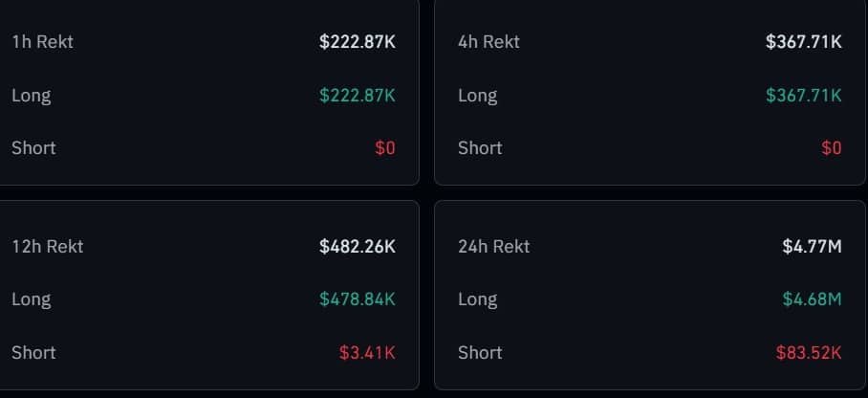This screenshot has height=398, width=868.
Task: Select the 1h Long value $222.87K
Action: point(358,96)
